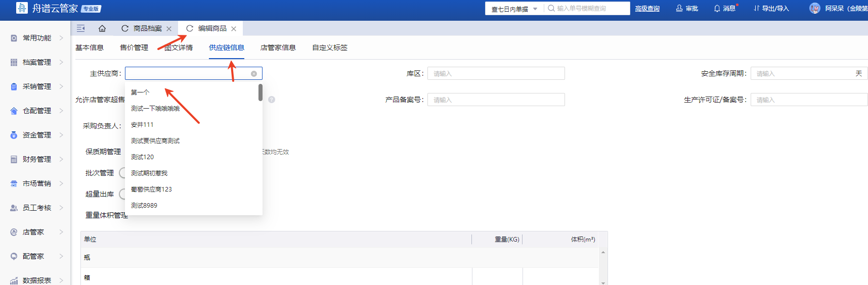Toggle the 批次管理 switch
This screenshot has height=285, width=868.
122,173
